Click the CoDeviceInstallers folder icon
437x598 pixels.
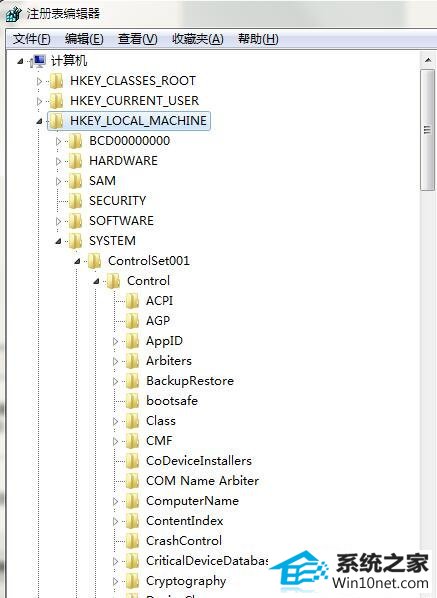point(133,461)
